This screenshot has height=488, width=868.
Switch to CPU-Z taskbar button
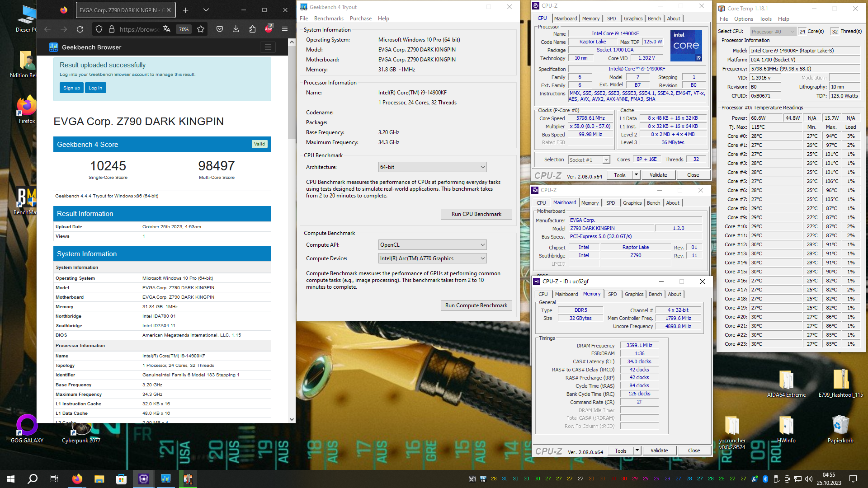[x=144, y=479]
